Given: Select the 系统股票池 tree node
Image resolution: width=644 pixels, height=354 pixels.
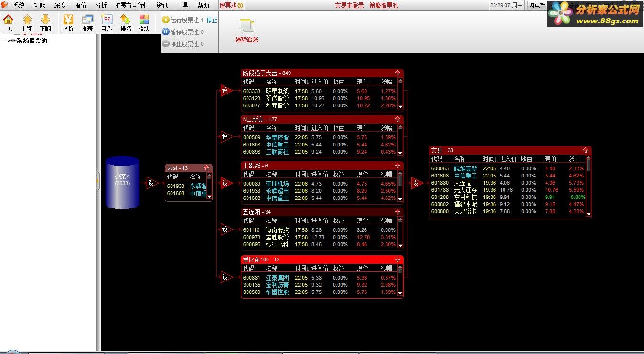Looking at the screenshot, I should click(x=32, y=41).
